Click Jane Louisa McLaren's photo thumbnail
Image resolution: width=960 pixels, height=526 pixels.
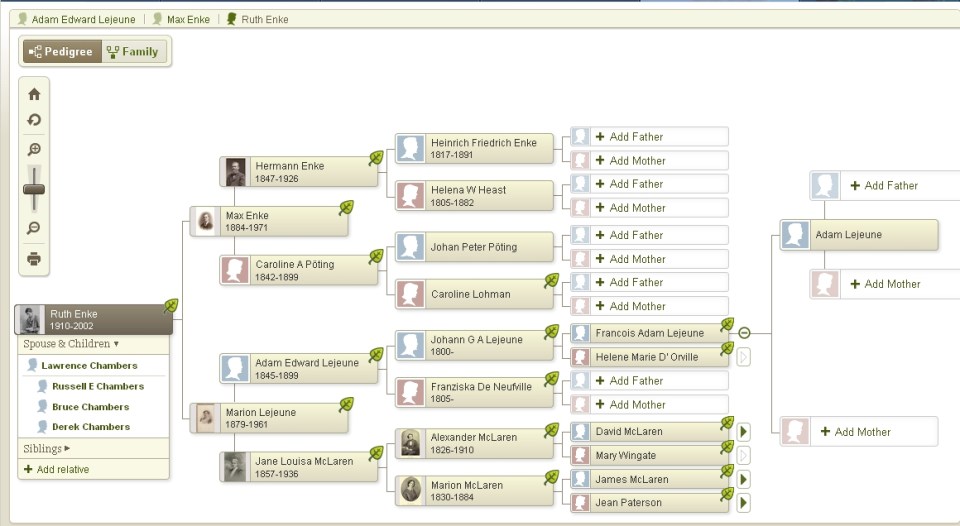coord(234,467)
